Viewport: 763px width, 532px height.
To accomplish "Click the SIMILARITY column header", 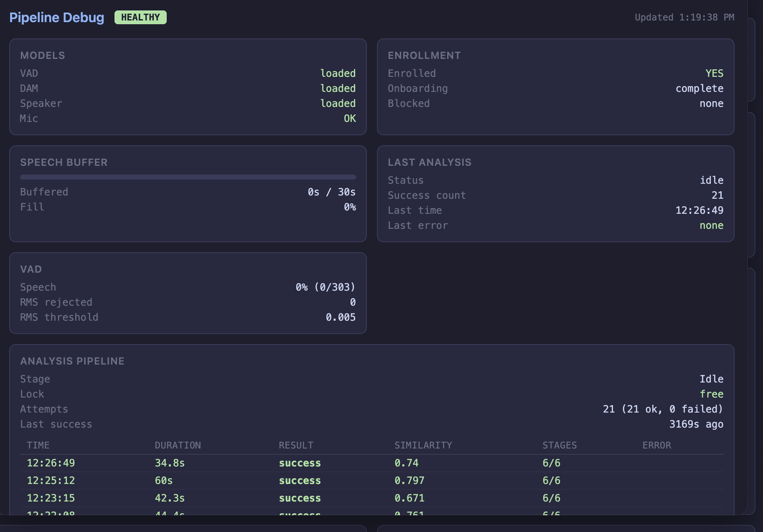I will 423,446.
